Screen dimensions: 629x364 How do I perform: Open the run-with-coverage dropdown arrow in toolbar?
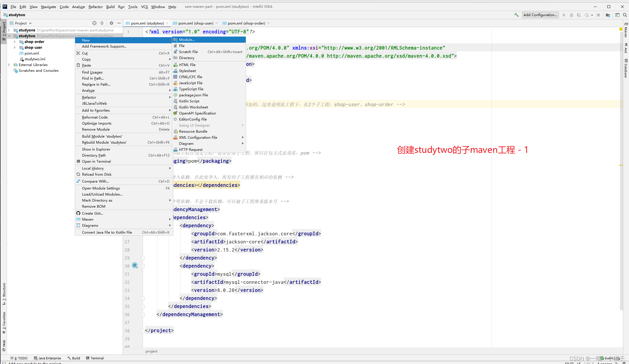(x=592, y=15)
